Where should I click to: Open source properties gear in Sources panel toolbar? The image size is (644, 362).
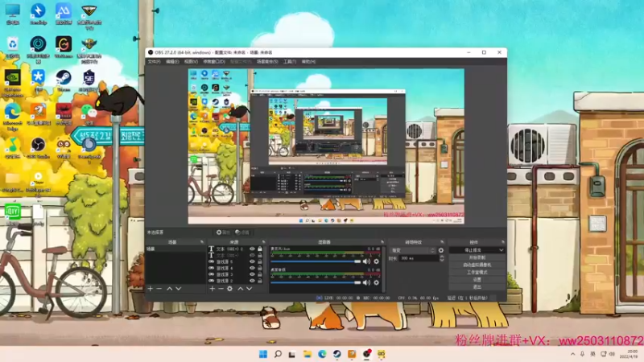[x=229, y=289]
